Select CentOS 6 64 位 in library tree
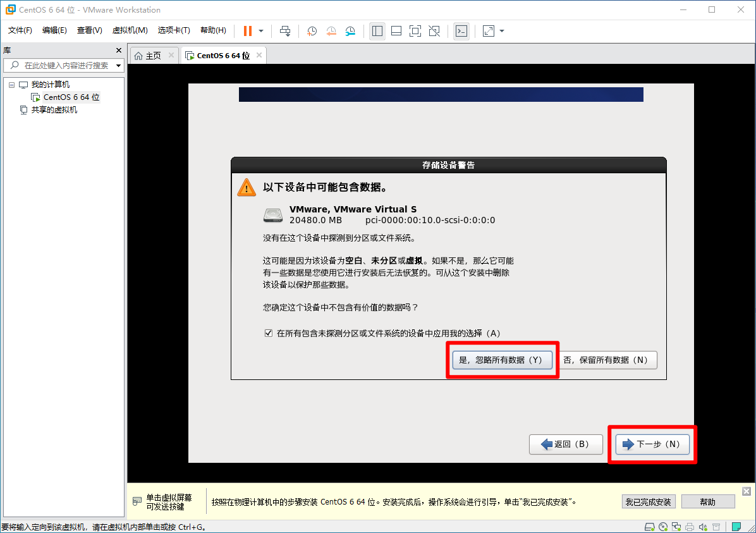756x533 pixels. [71, 97]
